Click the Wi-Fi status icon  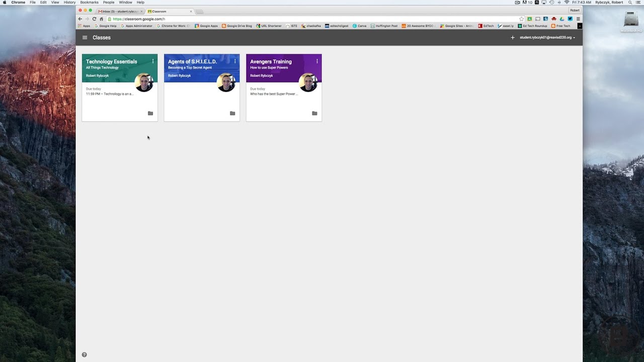[567, 3]
